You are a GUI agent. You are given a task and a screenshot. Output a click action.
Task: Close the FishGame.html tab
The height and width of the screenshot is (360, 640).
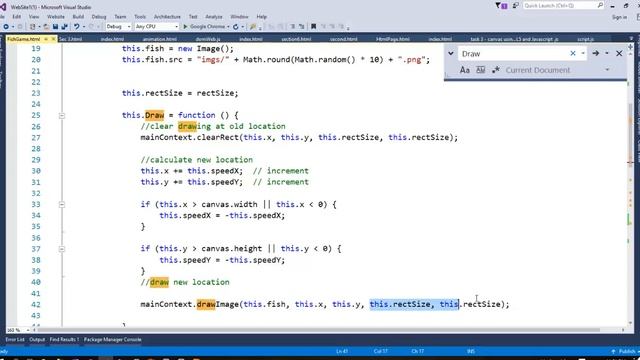click(53, 39)
